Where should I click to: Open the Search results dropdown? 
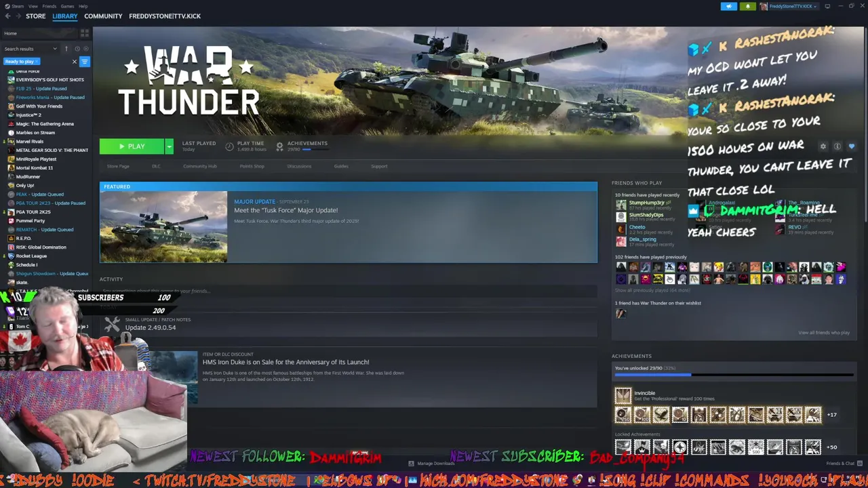31,49
